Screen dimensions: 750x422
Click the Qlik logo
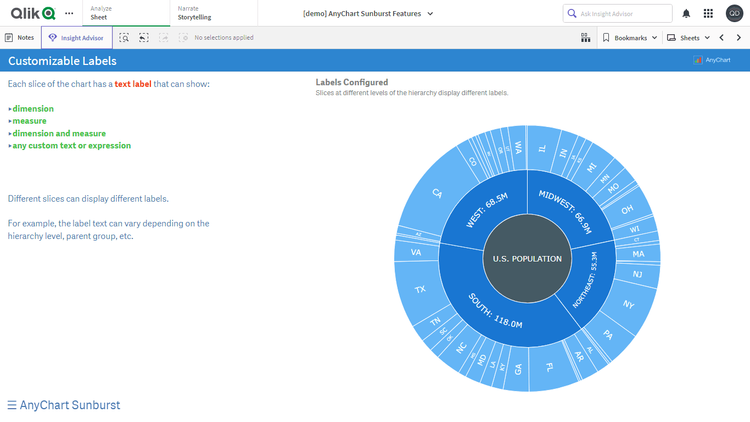click(x=32, y=13)
